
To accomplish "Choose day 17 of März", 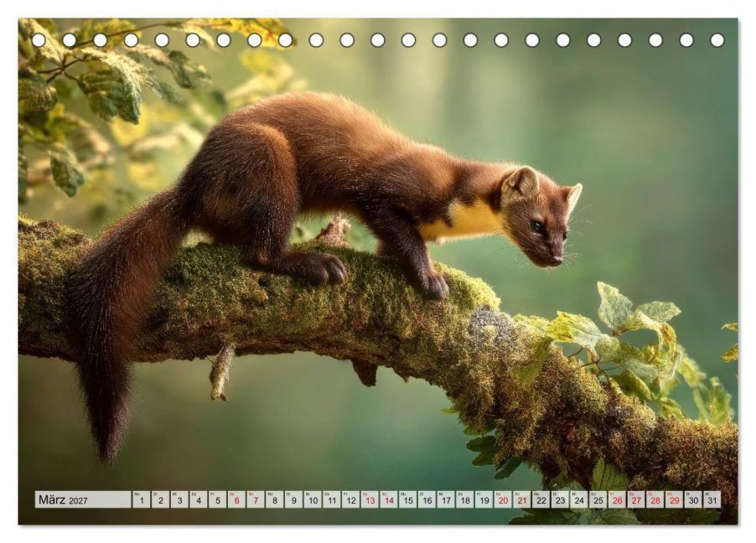I will click(x=446, y=499).
